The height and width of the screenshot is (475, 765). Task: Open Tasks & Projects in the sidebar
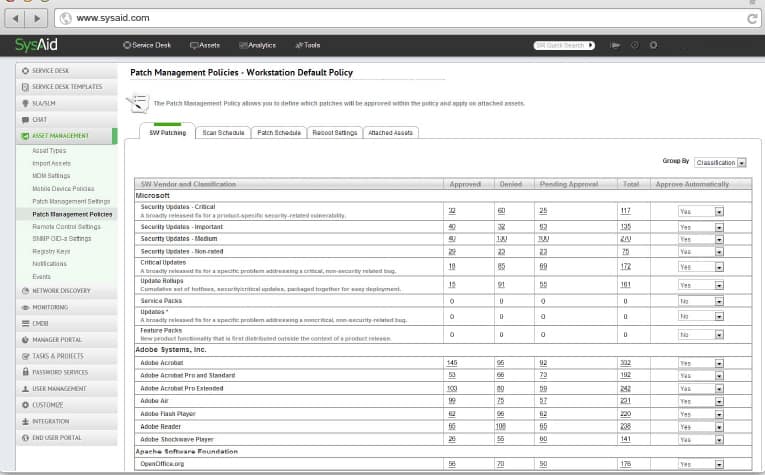point(67,356)
